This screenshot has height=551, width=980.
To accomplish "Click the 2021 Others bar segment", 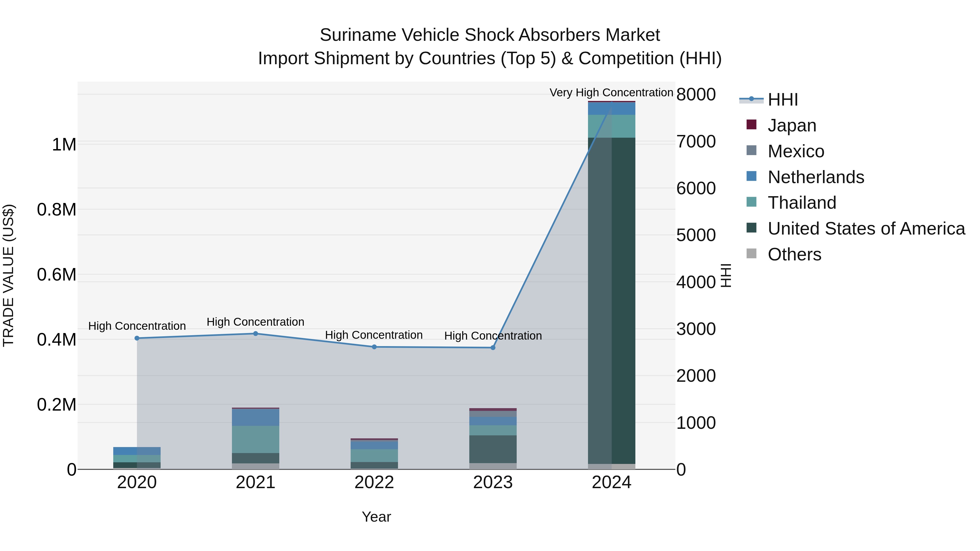I will click(256, 466).
